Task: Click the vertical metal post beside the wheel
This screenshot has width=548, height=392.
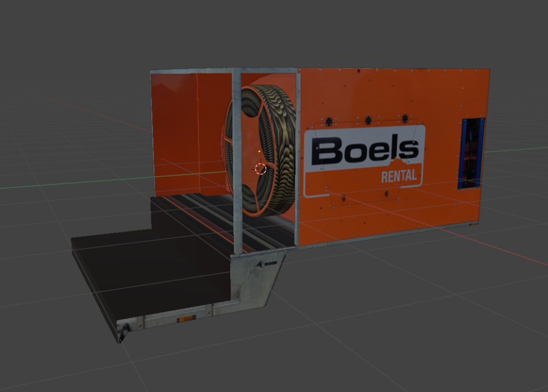Action: tap(237, 164)
